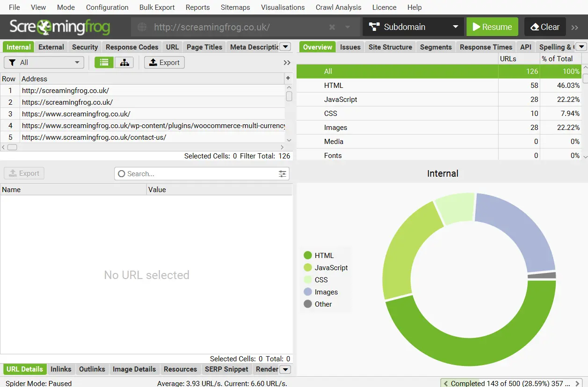The image size is (588, 387).
Task: Show more overview tabs dropdown
Action: 581,47
